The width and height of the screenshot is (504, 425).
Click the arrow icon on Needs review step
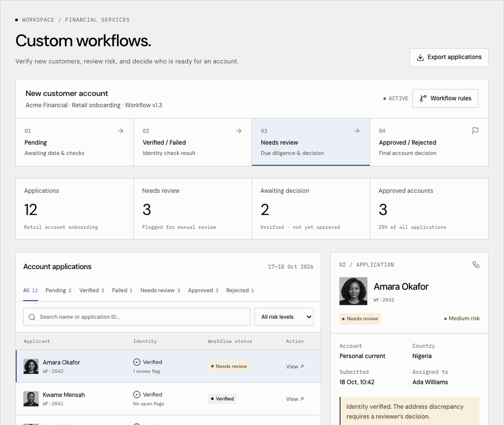(x=357, y=131)
